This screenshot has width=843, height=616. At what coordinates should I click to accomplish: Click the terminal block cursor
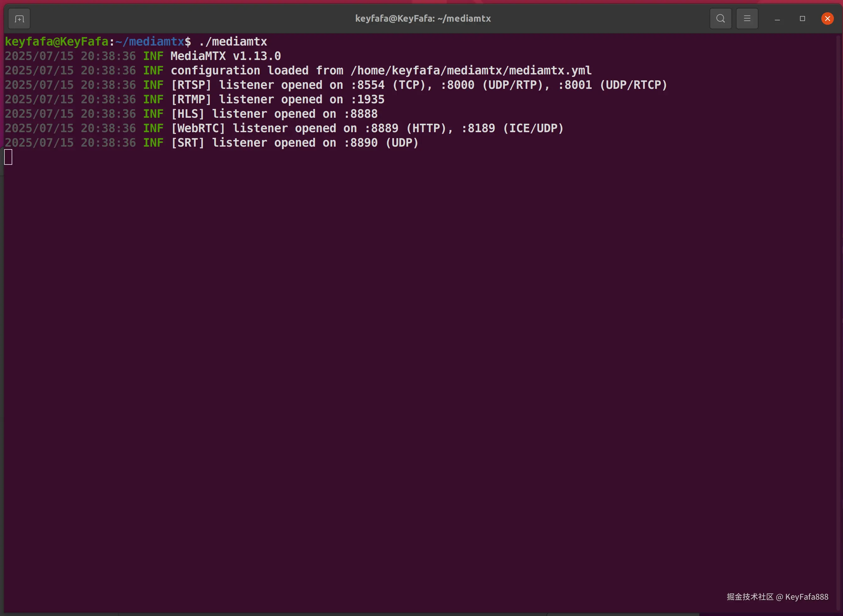pyautogui.click(x=8, y=157)
